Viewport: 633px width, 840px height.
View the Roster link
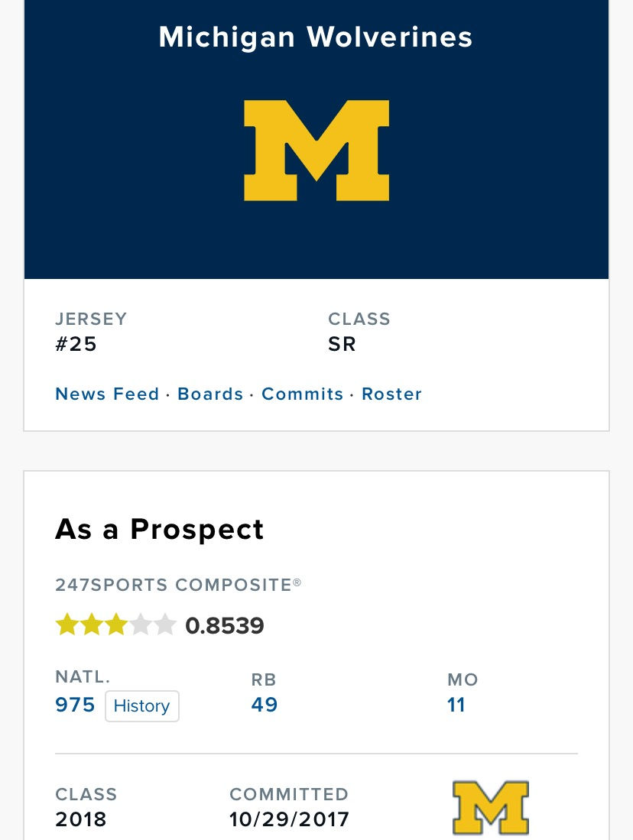pyautogui.click(x=392, y=394)
